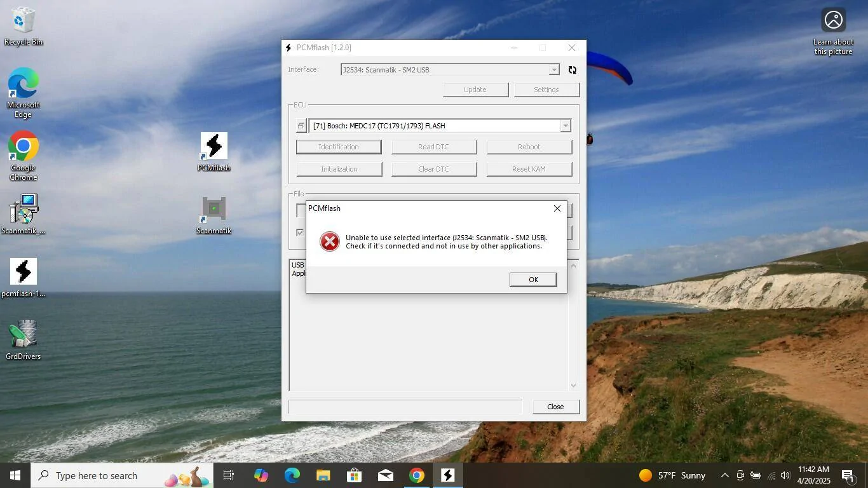Refresh the interface list in PCMflash

573,70
